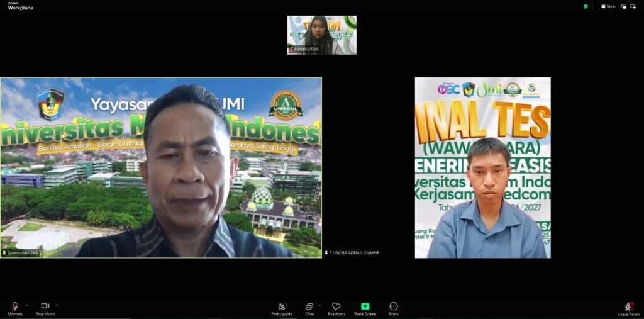644x319 pixels.
Task: Click the green Share Screen icon
Action: 365,306
